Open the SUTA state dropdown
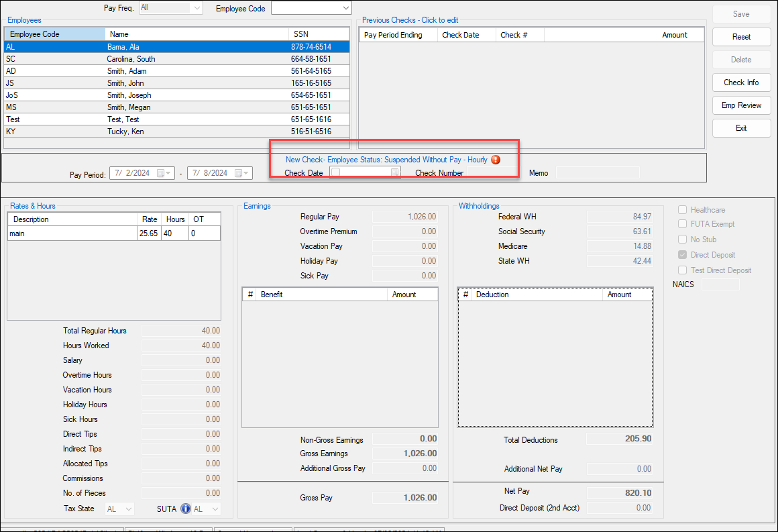Viewport: 778px width, 532px height. coord(214,509)
